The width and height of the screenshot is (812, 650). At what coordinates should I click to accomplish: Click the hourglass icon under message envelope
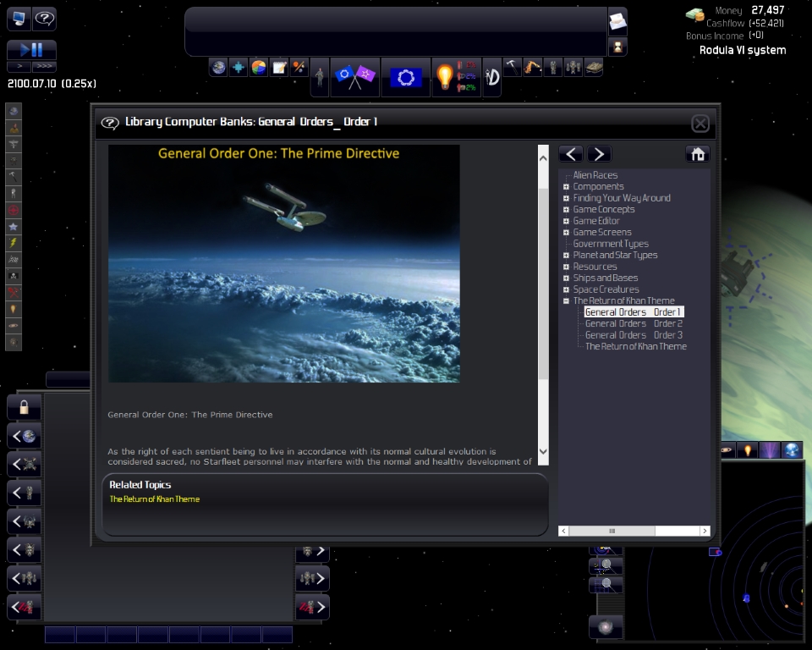click(x=617, y=47)
